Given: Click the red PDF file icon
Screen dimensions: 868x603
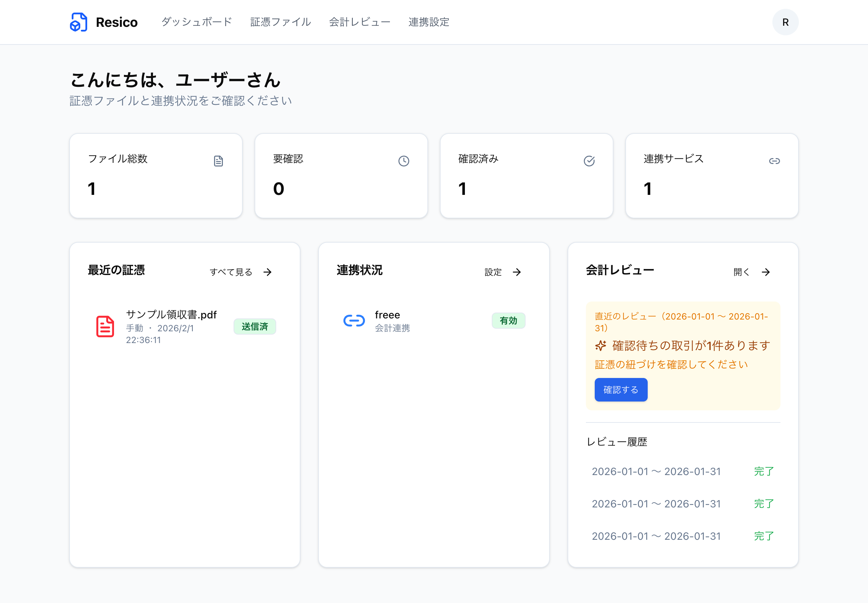Looking at the screenshot, I should click(105, 327).
